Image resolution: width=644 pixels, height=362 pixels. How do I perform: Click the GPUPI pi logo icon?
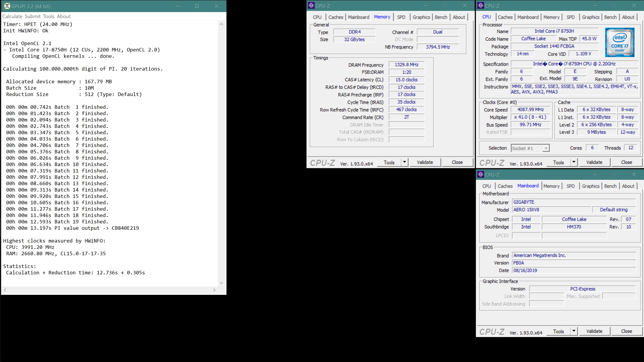pos(7,6)
